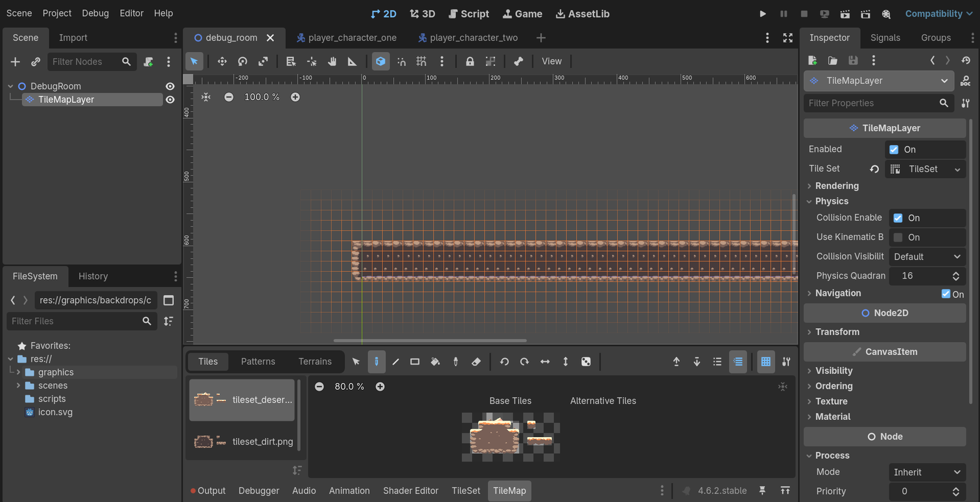
Task: Open the skeleton bone options icon
Action: pos(519,61)
